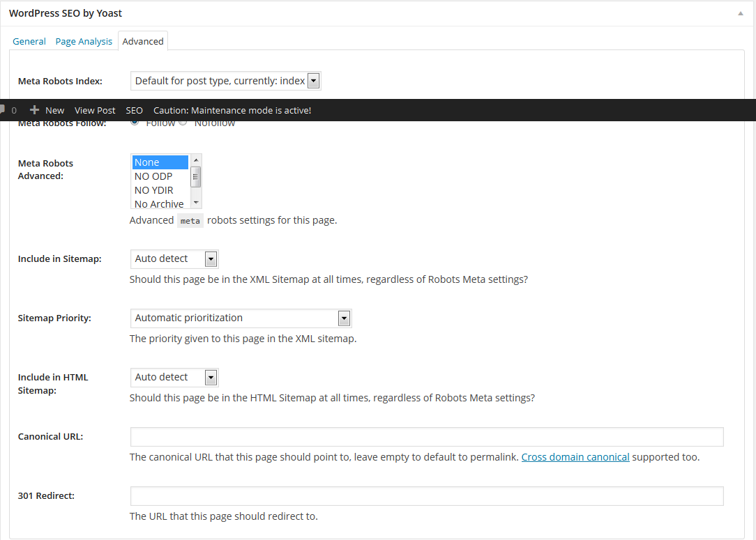The image size is (756, 540).
Task: Open the Meta Robots Index dropdown
Action: pos(226,81)
